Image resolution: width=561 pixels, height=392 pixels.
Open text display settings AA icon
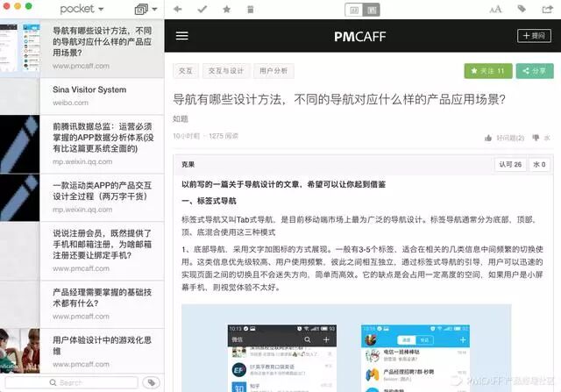[x=495, y=10]
